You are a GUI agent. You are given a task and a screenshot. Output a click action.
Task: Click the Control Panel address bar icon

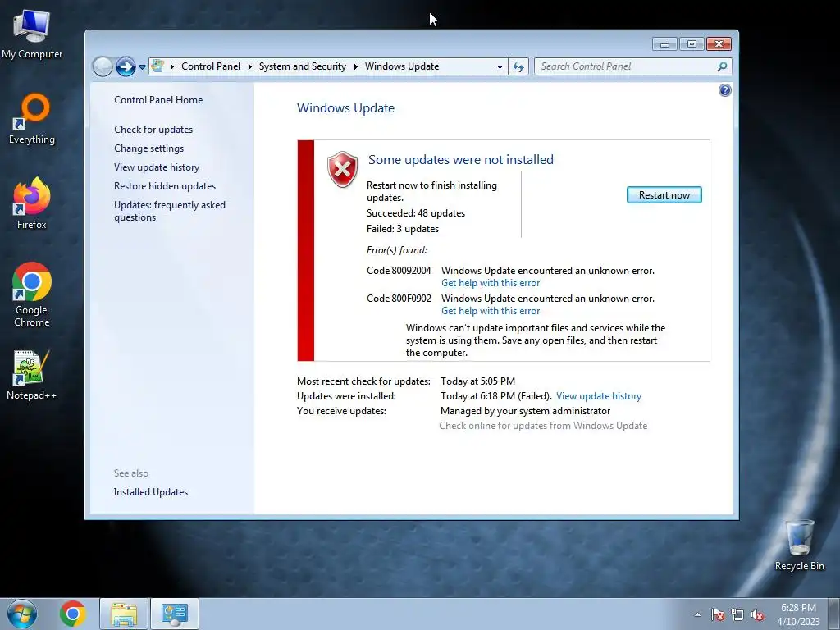(x=157, y=66)
